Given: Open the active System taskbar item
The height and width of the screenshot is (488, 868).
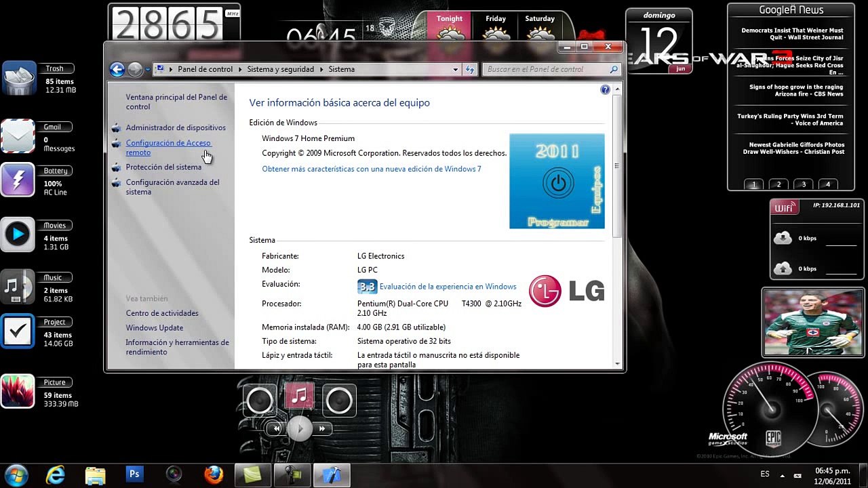Looking at the screenshot, I should [x=332, y=474].
